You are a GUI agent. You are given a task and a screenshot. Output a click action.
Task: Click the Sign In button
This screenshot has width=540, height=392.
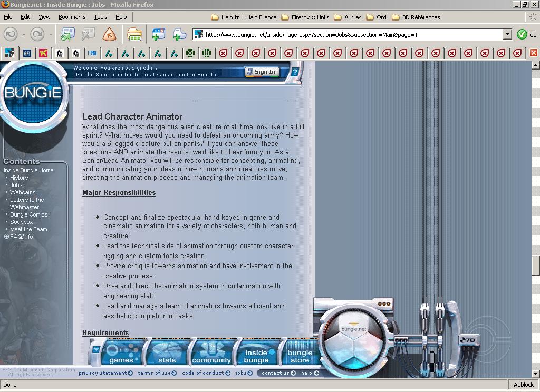coord(262,72)
